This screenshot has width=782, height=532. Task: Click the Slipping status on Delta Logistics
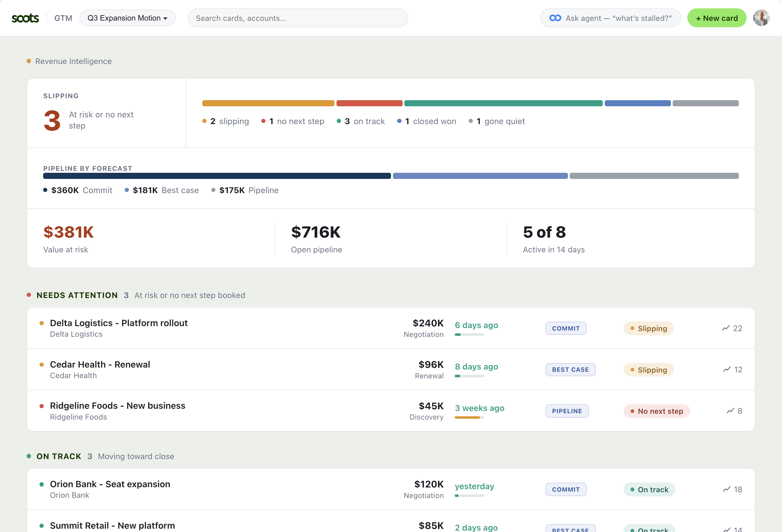pos(649,328)
